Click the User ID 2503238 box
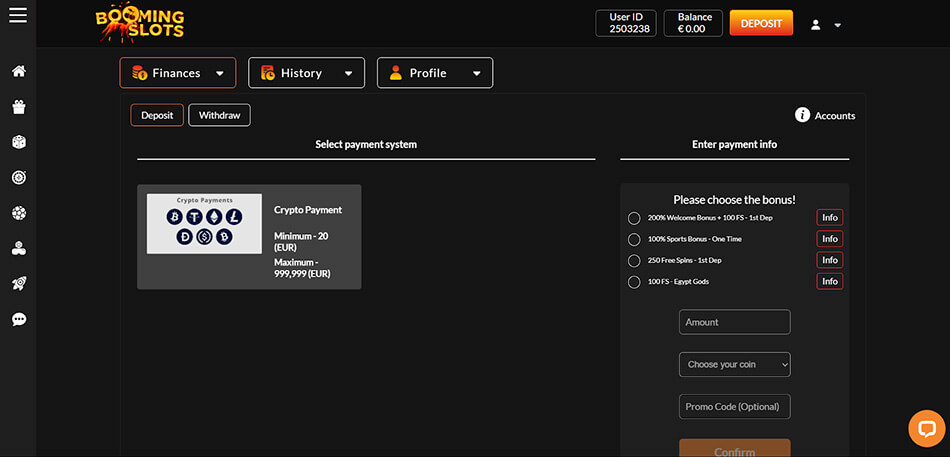Screen dimensions: 950x457 point(626,23)
